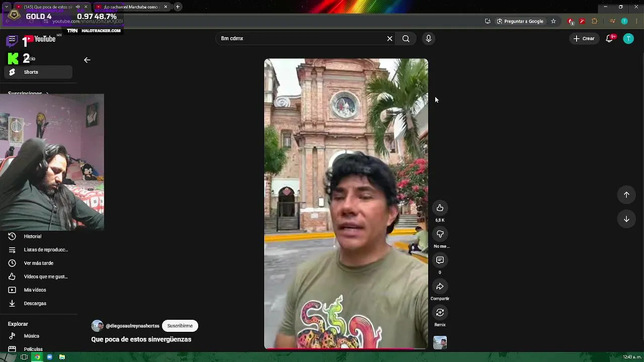Close the ¡Lo cacharon! browser tab
Viewport: 644px width, 362px height.
pyautogui.click(x=166, y=7)
